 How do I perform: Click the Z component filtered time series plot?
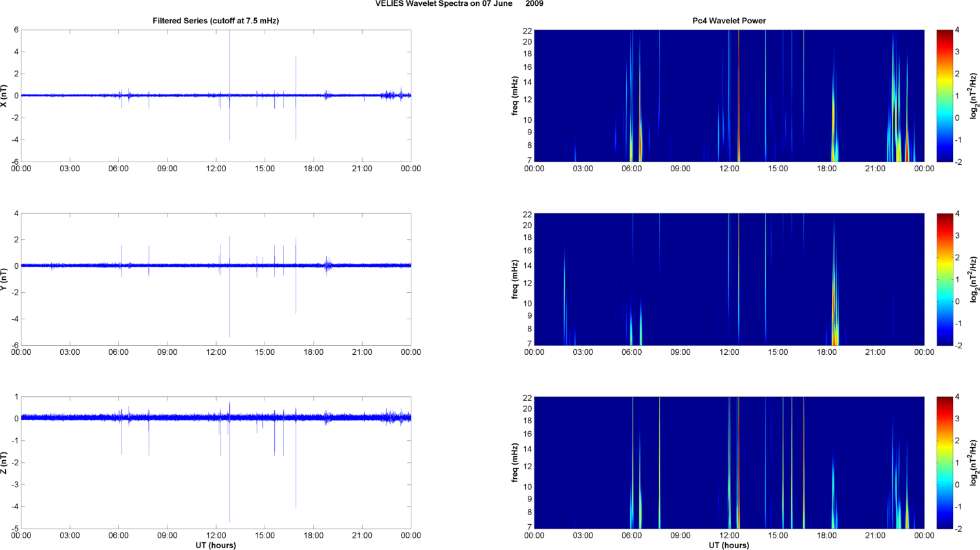(215, 463)
